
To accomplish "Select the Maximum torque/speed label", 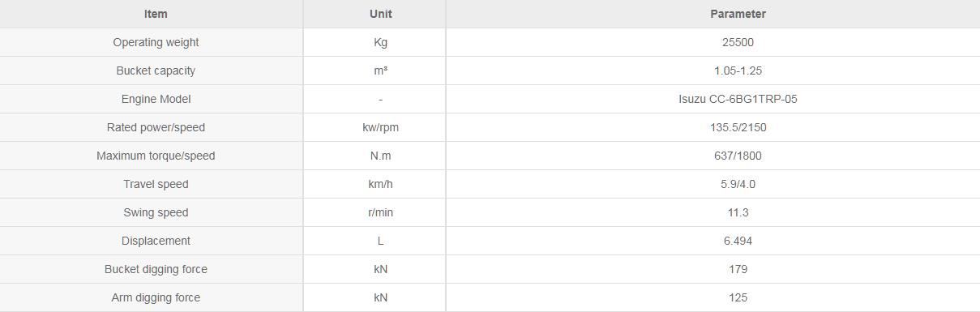I will pyautogui.click(x=156, y=156).
